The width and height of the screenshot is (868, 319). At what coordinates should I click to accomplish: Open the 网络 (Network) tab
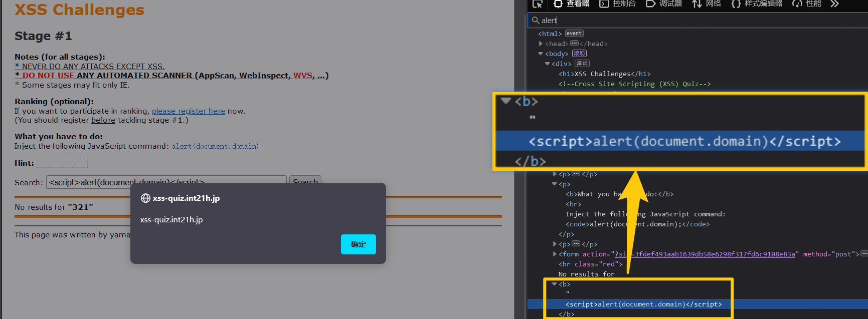pos(707,4)
